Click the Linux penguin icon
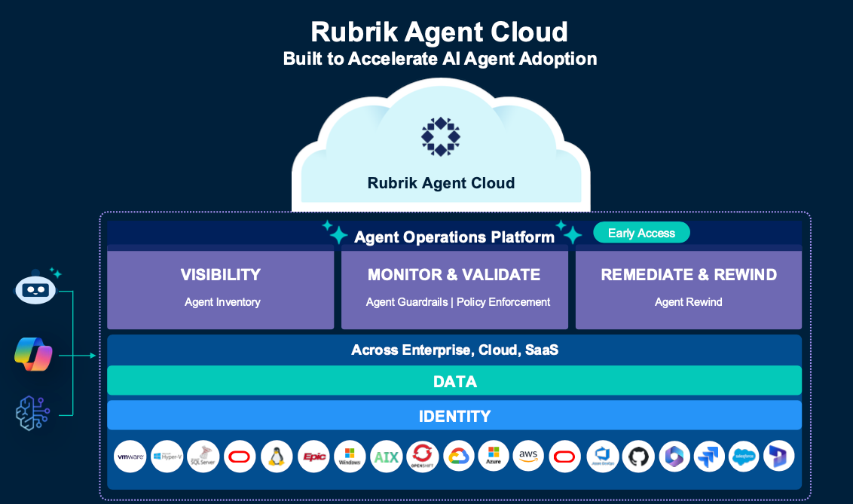This screenshot has width=853, height=504. (277, 456)
